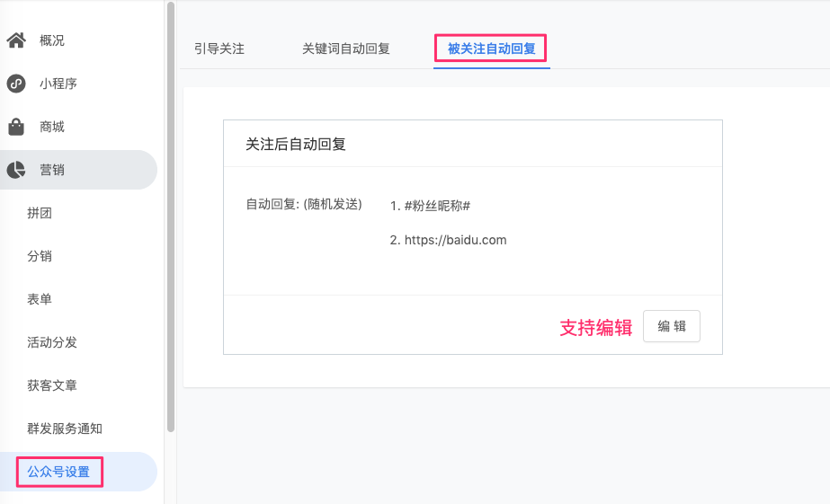Select the 公众号设置 submenu item
Viewport: 830px width, 504px height.
[78, 472]
